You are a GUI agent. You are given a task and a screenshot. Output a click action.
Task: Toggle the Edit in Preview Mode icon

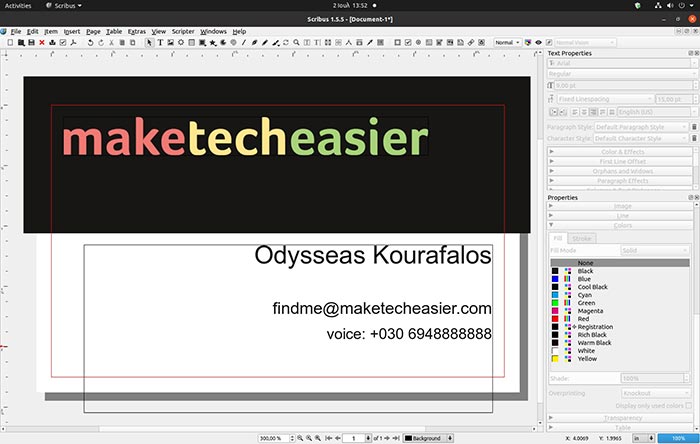click(549, 42)
